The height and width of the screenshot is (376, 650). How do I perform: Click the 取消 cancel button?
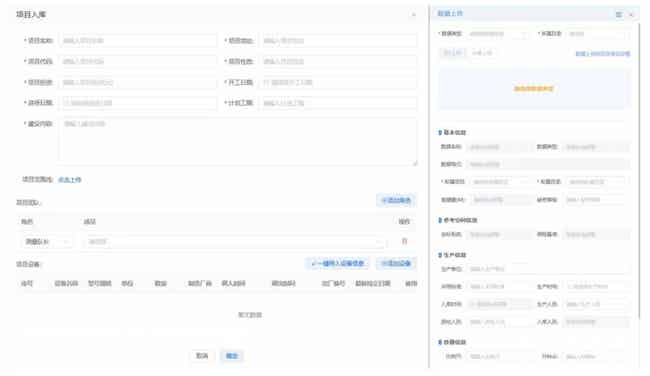[202, 356]
